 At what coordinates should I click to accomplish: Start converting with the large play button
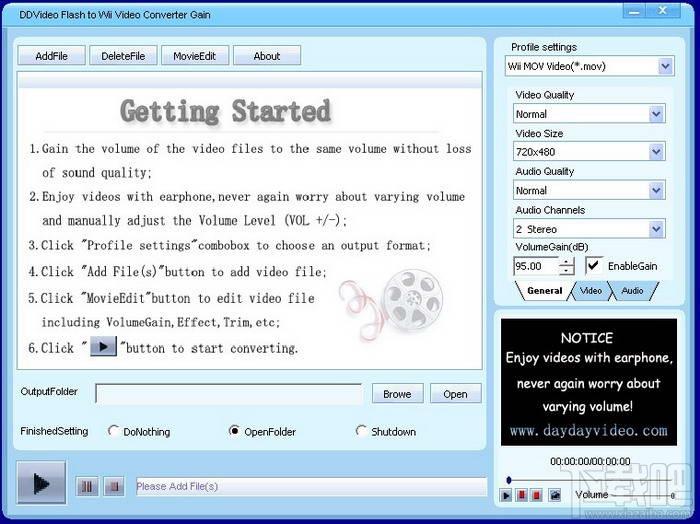click(41, 482)
